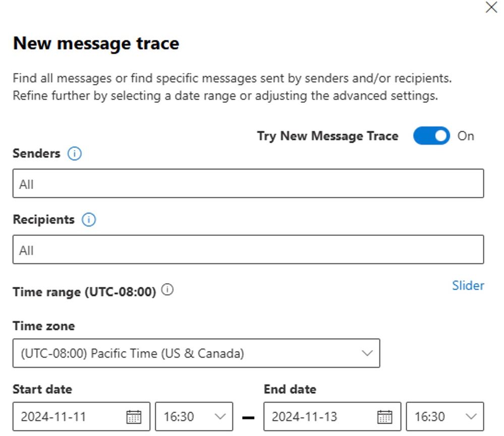
Task: Click the Recipients field showing All
Action: coord(248,250)
